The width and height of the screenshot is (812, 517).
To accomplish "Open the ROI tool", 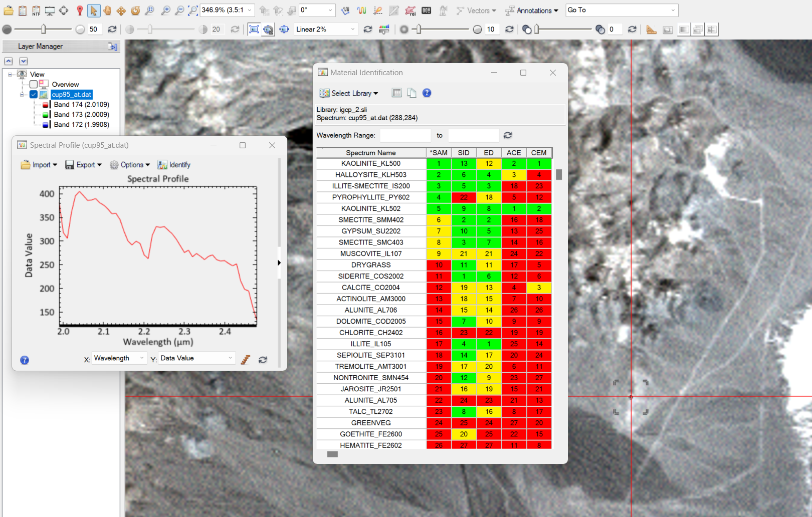I will 410,11.
